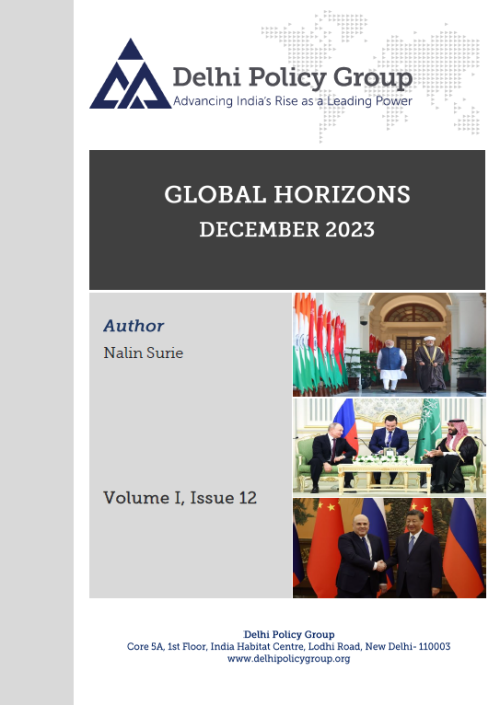
Task: Click the tagline 'Advancing India's Rise as a Leading Power'
Action: point(293,101)
